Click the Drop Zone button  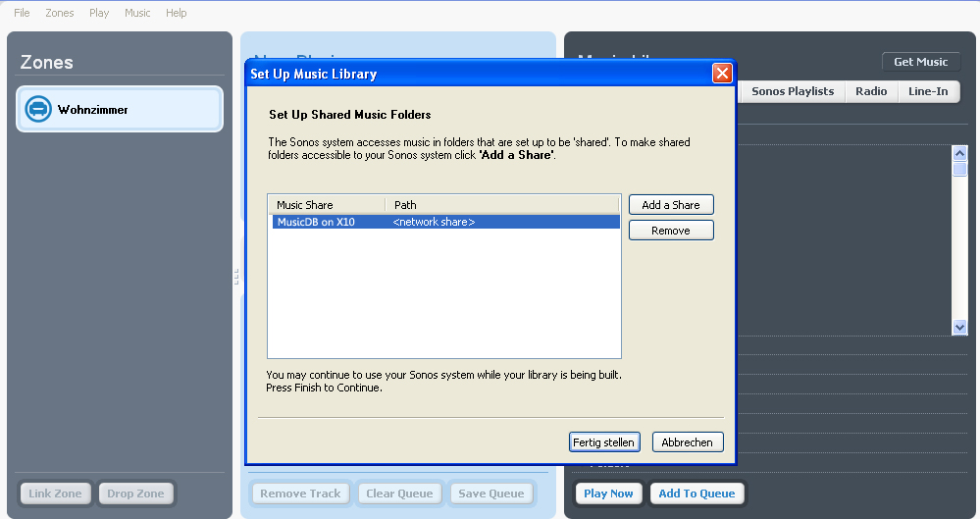pyautogui.click(x=135, y=493)
